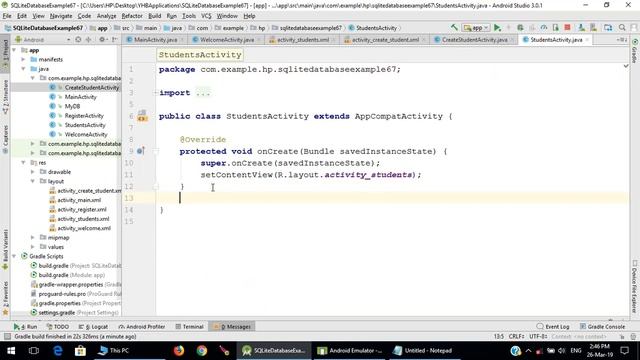Click the red Stop icon

567,27
